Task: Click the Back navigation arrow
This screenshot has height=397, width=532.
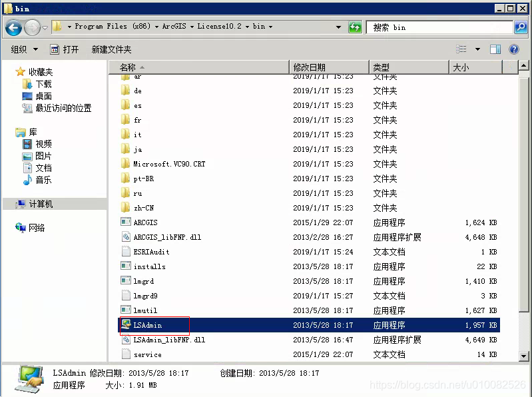Action: [x=13, y=27]
